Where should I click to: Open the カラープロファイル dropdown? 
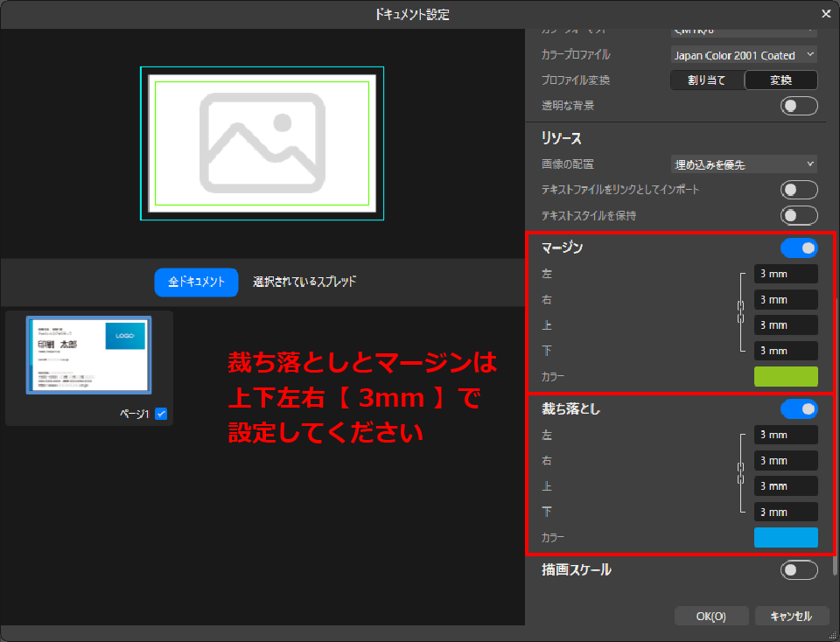[744, 55]
